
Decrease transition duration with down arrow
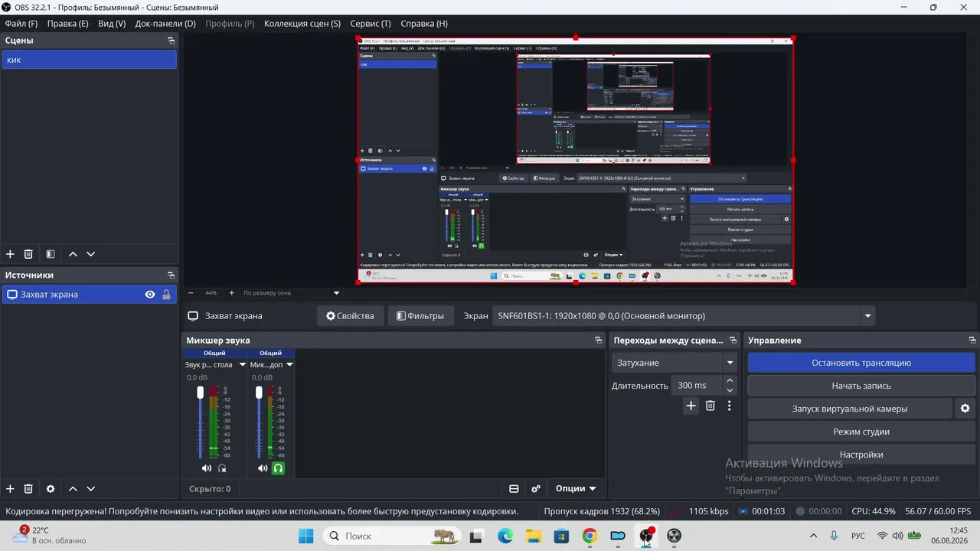(x=730, y=390)
